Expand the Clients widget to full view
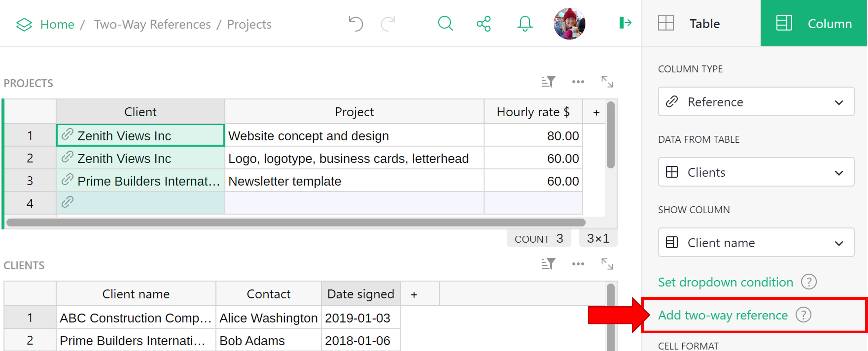This screenshot has height=351, width=868. point(607,264)
